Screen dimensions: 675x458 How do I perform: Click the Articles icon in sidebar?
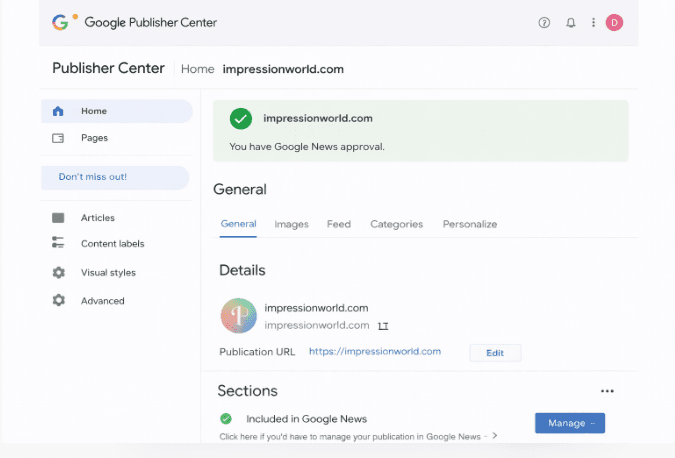point(58,218)
